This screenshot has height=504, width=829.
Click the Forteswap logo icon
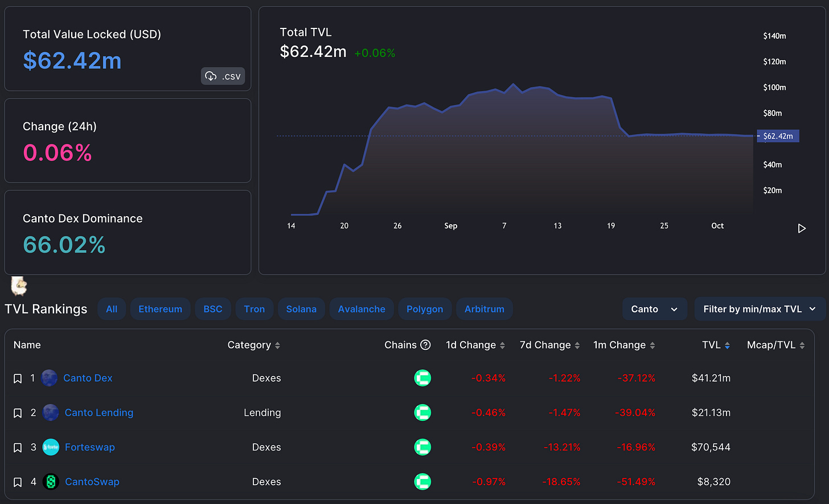pyautogui.click(x=51, y=447)
